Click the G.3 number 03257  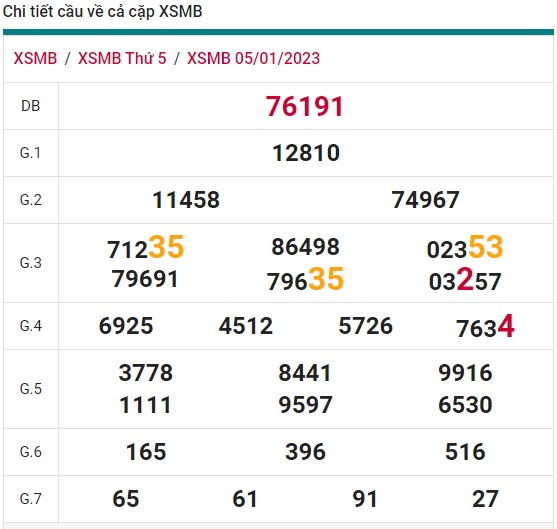465,279
